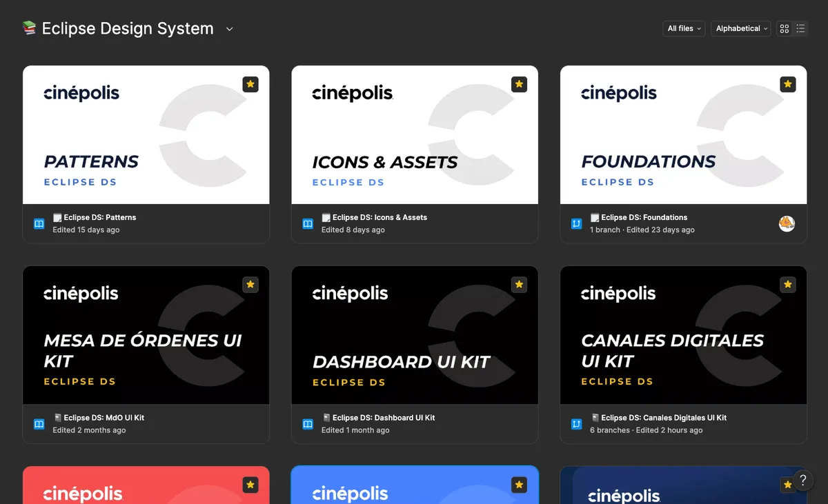Viewport: 828px width, 504px height.
Task: Open the blue Cinépolis file thumbnail
Action: tap(415, 485)
